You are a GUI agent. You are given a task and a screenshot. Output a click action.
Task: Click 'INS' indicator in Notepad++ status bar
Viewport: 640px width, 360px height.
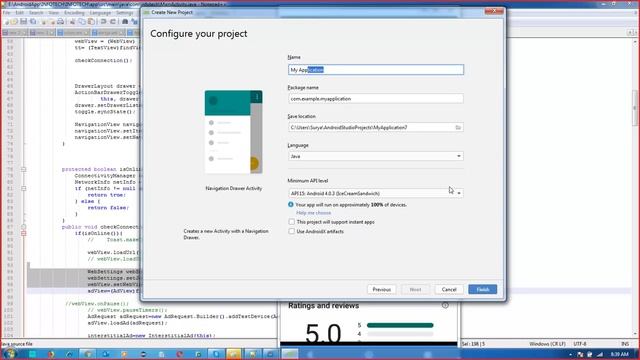coord(625,344)
